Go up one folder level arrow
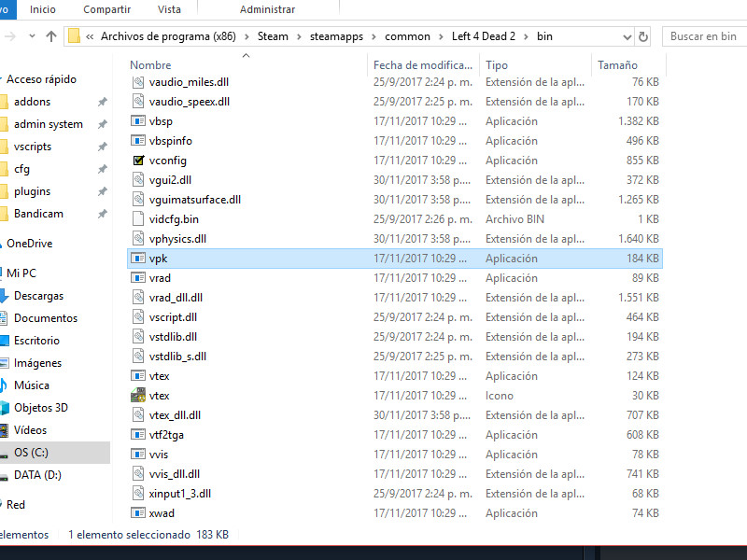747x560 pixels. click(x=51, y=36)
